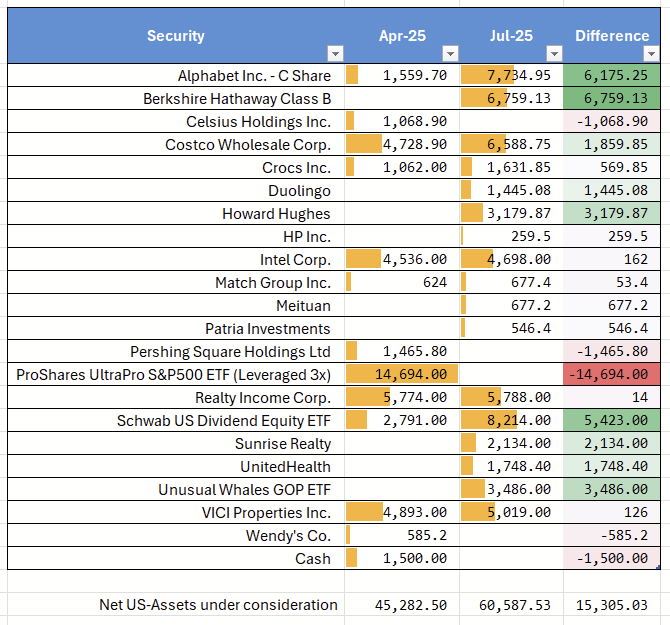Screen dimensions: 670x625
Task: Select the Cash security cell
Action: pos(176,559)
